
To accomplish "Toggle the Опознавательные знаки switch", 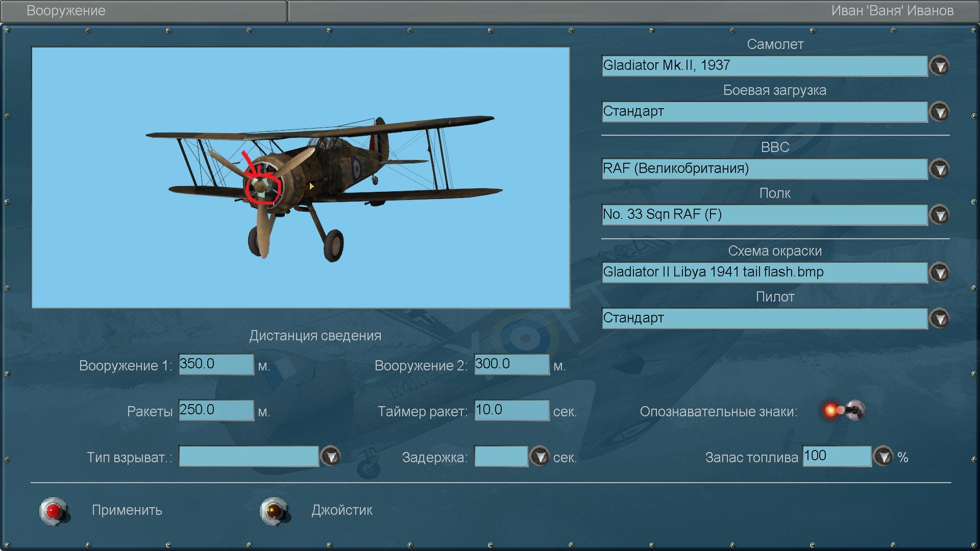I will (844, 410).
